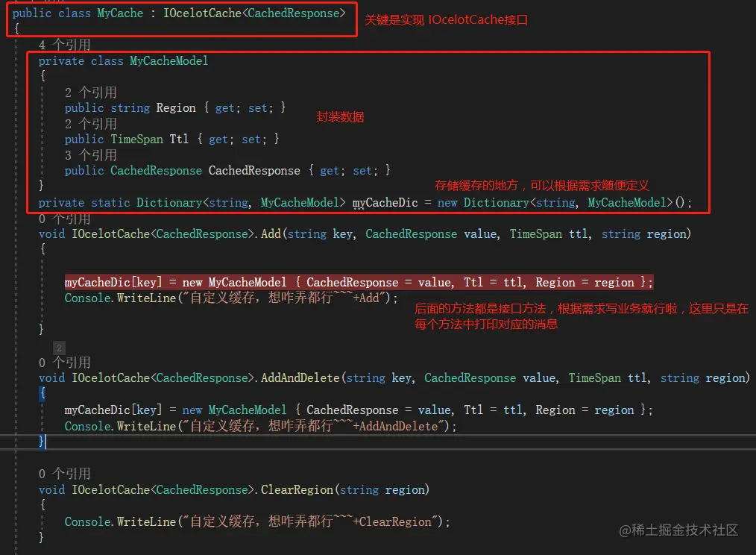756x555 pixels.
Task: Select the Region property name
Action: 176,107
